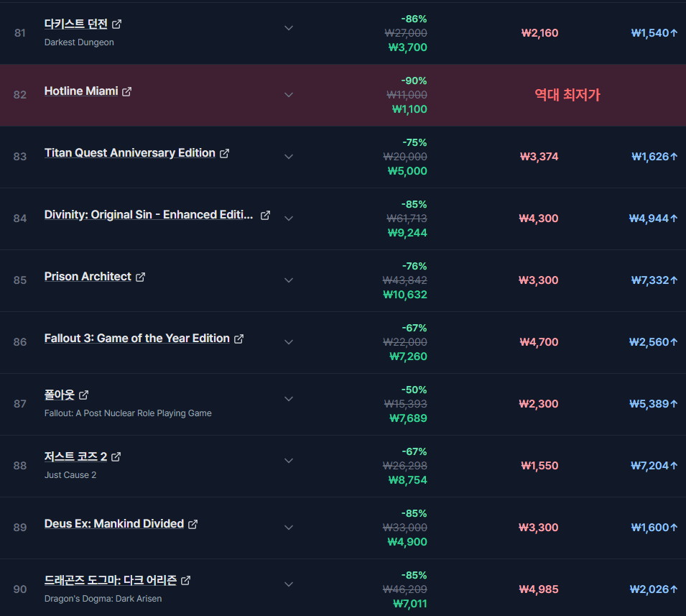Click the ₩4,900 sale price
Screen dimensions: 686x616
pos(407,541)
